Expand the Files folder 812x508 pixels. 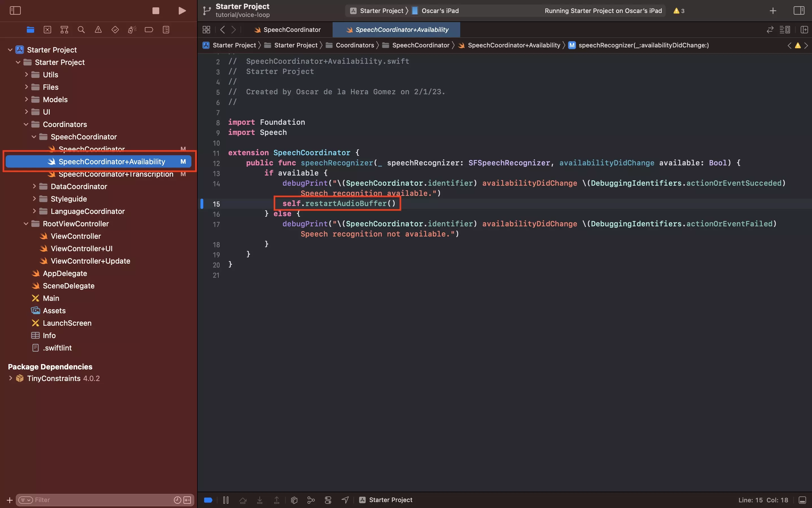[26, 87]
